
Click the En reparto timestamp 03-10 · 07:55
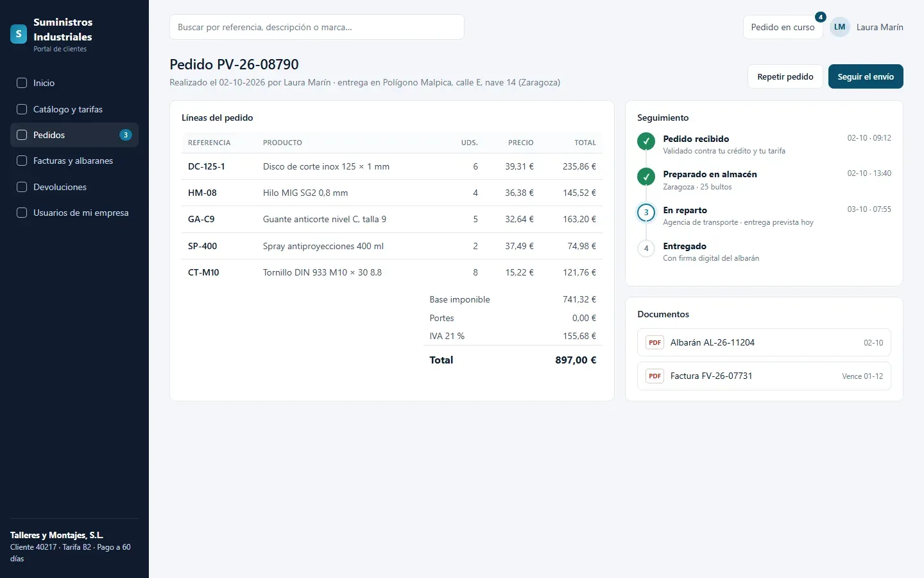(x=869, y=209)
